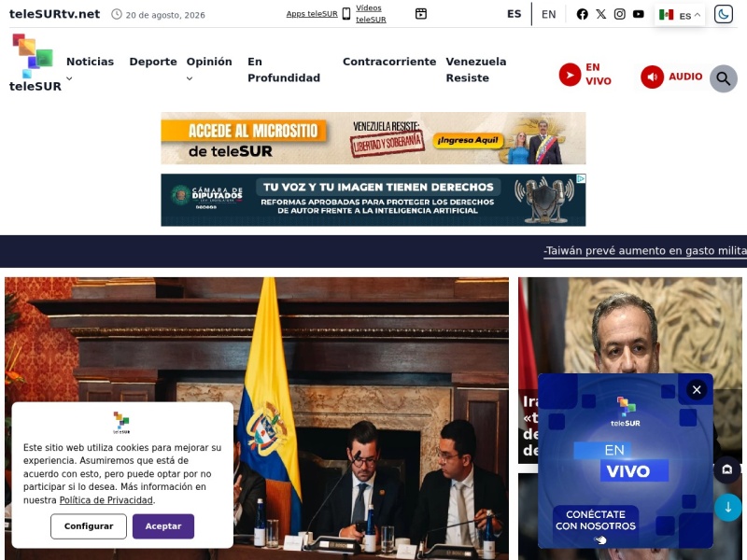Click EN VIVO text in the live popup

[621, 461]
